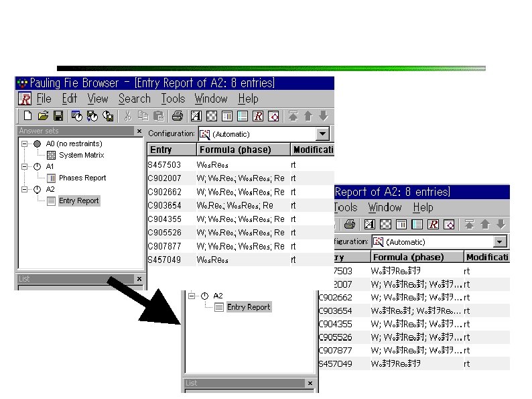This screenshot has height=399, width=532.
Task: Click the Cut scissors icon in main toolbar
Action: tap(127, 116)
